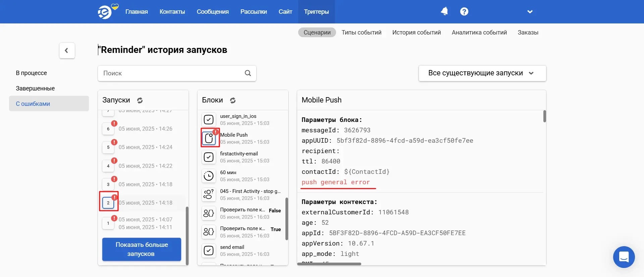Image resolution: width=644 pixels, height=277 pixels.
Task: Open the Сообщения menu
Action: 213,12
